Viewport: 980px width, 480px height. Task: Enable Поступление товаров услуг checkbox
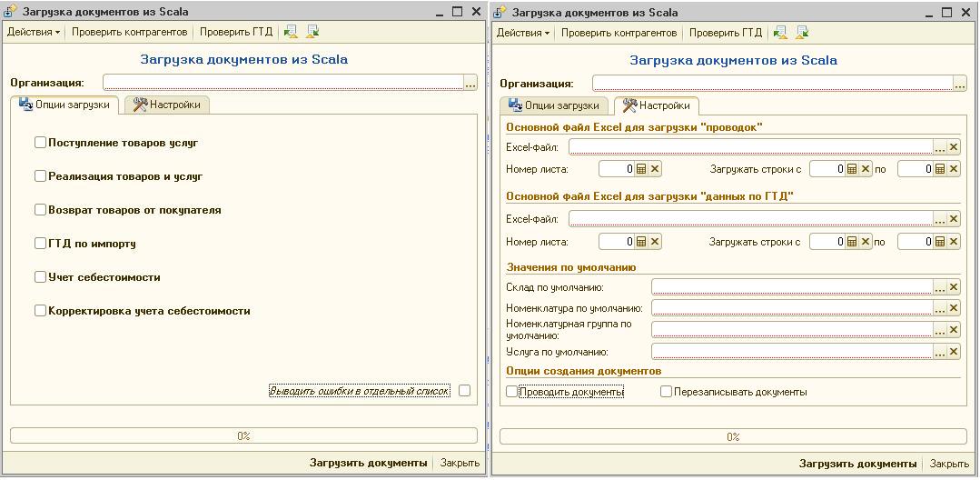coord(40,143)
